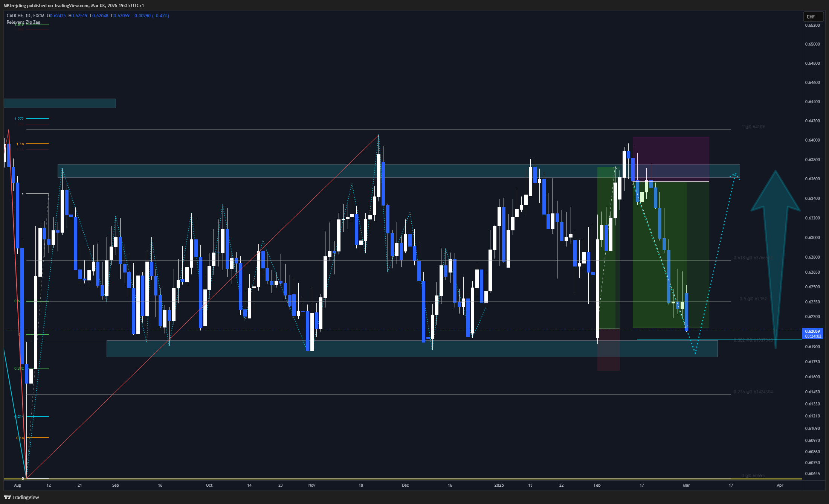This screenshot has width=829, height=504.
Task: Click the 0.64000 price axis label
Action: pyautogui.click(x=812, y=140)
